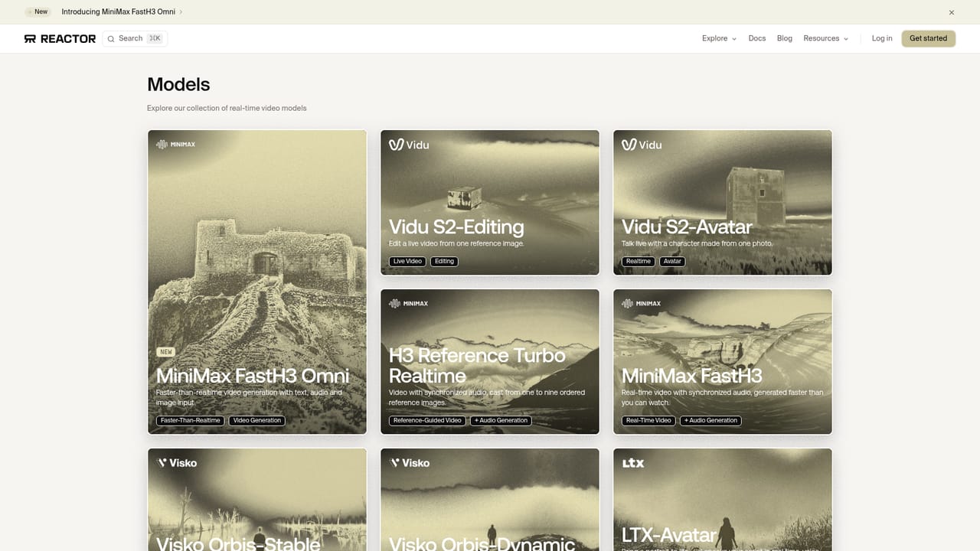Open the 'Visko Orbis-Dynamic' title
Viewport: 980px width, 551px height.
[x=482, y=544]
